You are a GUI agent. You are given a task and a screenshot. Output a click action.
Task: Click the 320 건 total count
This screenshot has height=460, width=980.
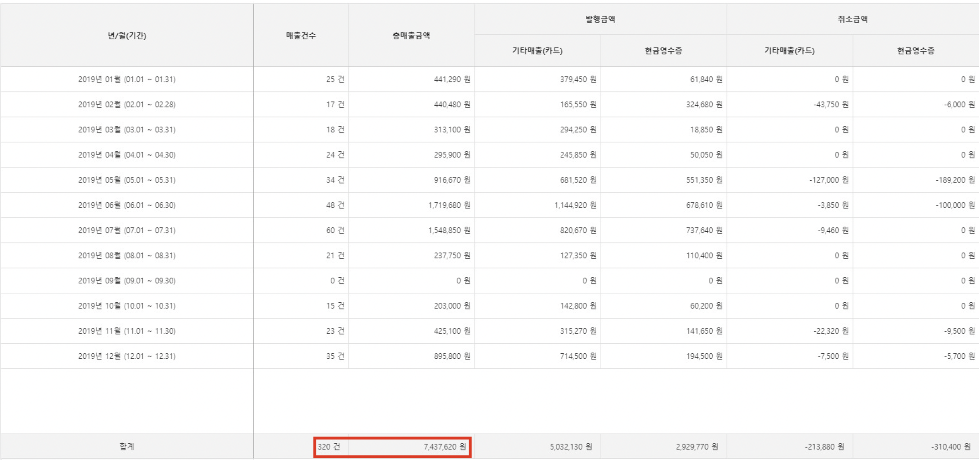tap(329, 447)
